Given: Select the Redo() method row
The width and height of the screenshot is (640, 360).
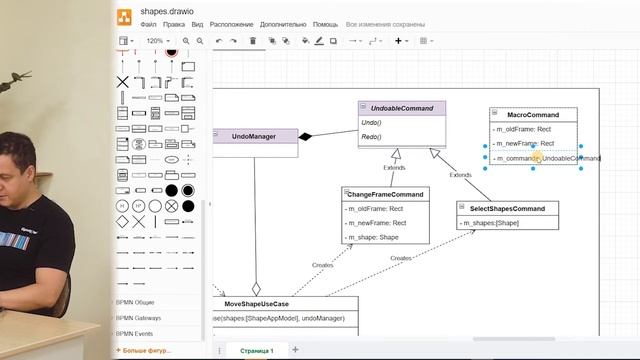Looking at the screenshot, I should point(402,137).
